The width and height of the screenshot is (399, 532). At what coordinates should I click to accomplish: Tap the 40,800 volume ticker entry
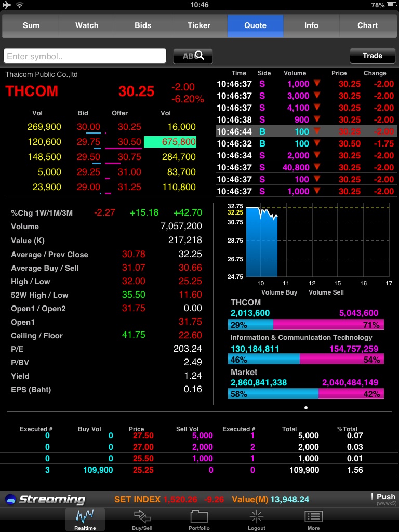pos(296,167)
